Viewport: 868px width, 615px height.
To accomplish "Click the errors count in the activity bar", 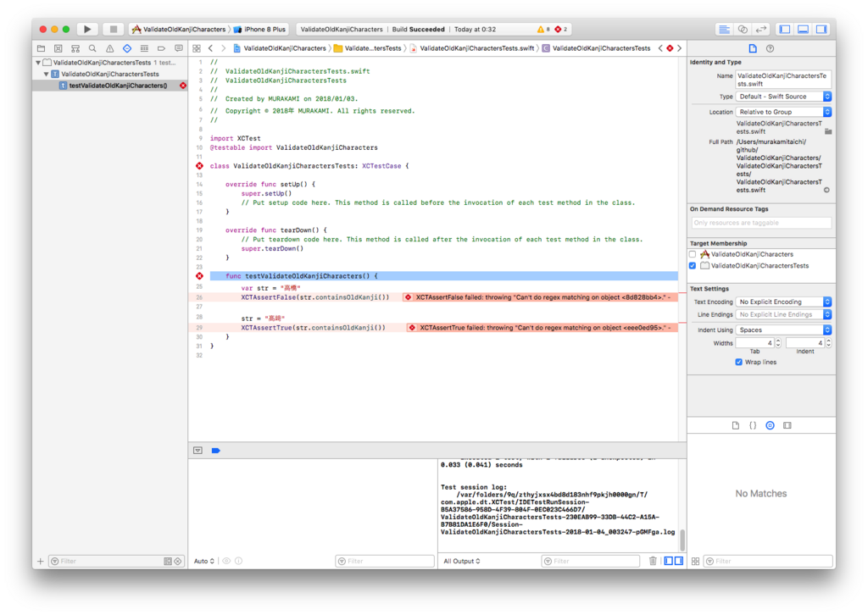I will coord(561,30).
